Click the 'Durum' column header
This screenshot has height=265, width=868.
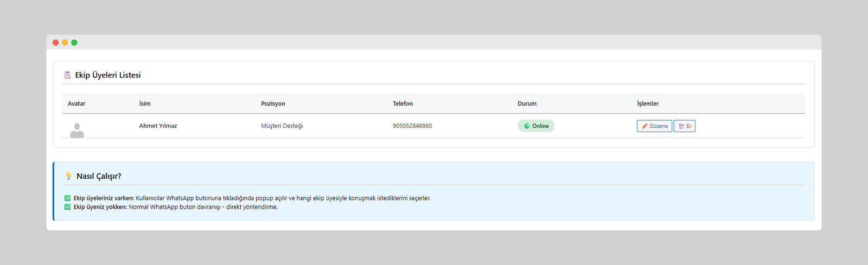(x=527, y=104)
